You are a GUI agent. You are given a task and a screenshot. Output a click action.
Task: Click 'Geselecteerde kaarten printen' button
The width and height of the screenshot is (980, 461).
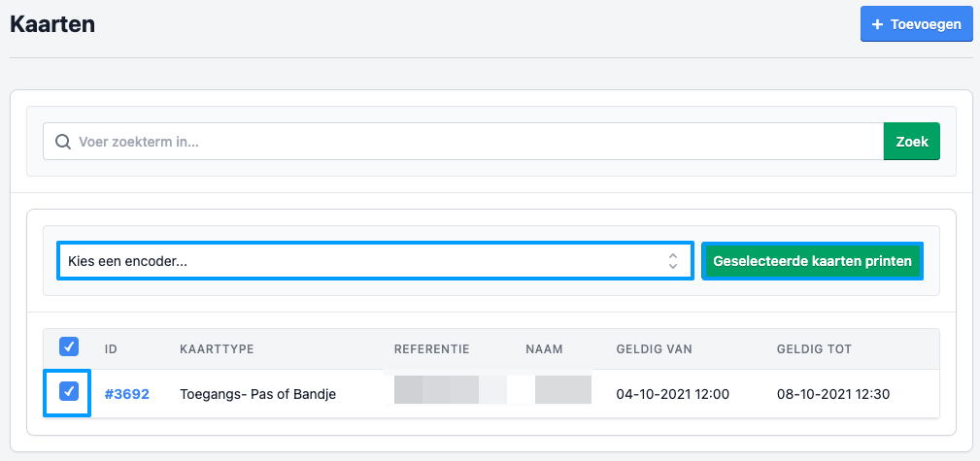click(813, 260)
